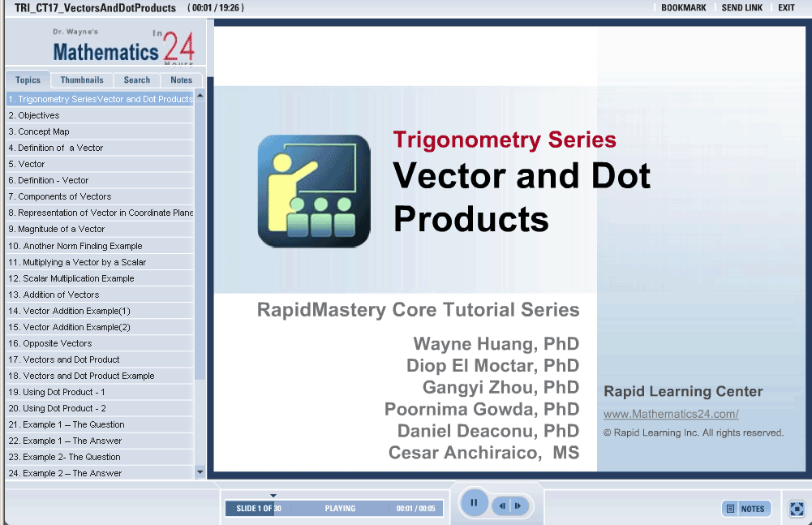Image resolution: width=812 pixels, height=525 pixels.
Task: Pause the slide playback
Action: 473,503
